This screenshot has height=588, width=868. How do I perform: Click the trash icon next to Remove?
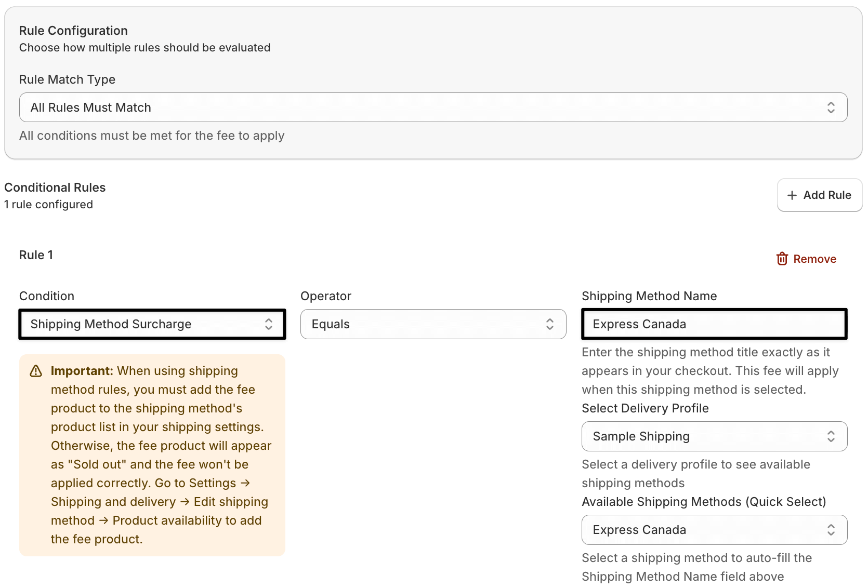pos(783,258)
